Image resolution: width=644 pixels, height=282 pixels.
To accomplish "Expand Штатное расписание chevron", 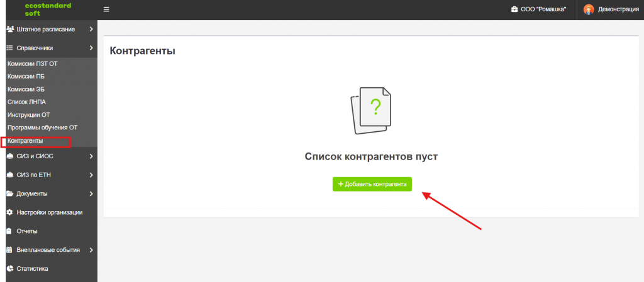I will (91, 29).
